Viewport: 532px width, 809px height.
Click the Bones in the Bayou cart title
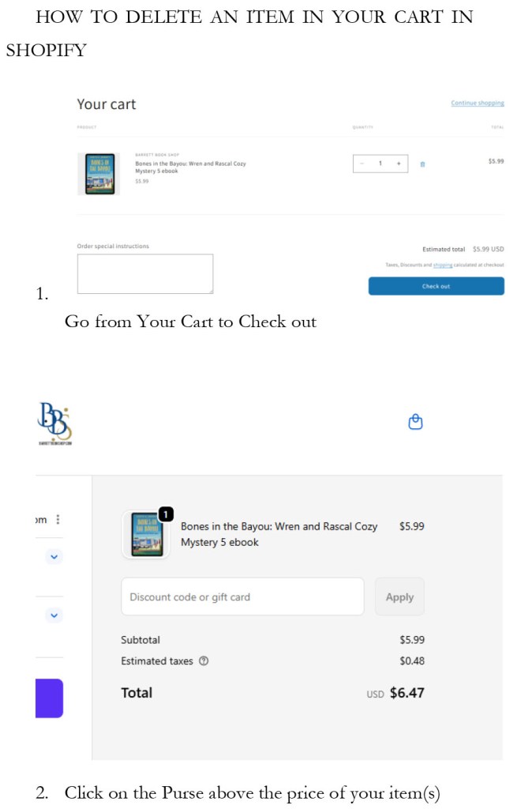click(190, 167)
